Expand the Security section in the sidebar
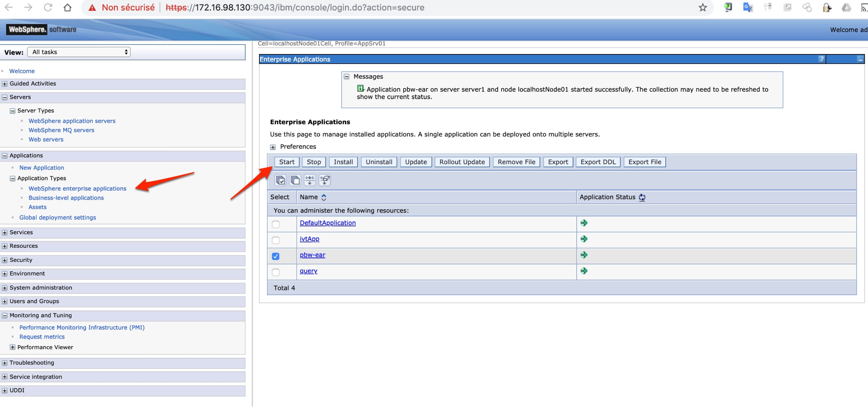 tap(5, 260)
